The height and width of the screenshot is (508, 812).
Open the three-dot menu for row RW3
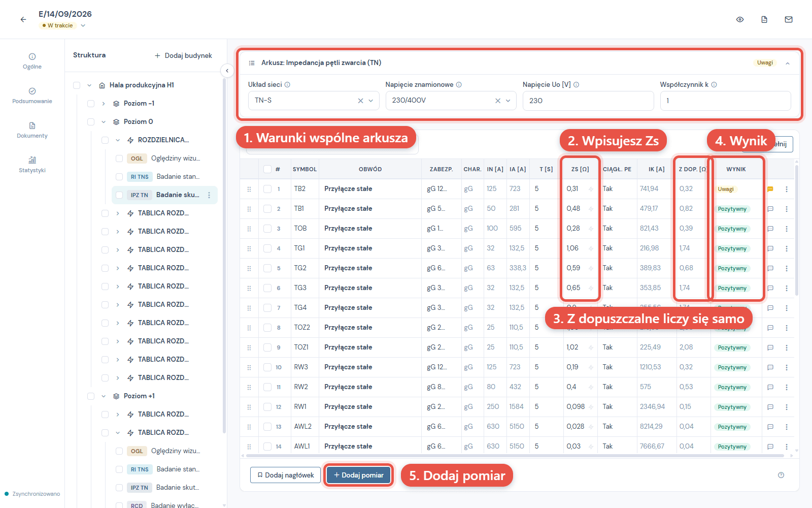click(x=787, y=367)
